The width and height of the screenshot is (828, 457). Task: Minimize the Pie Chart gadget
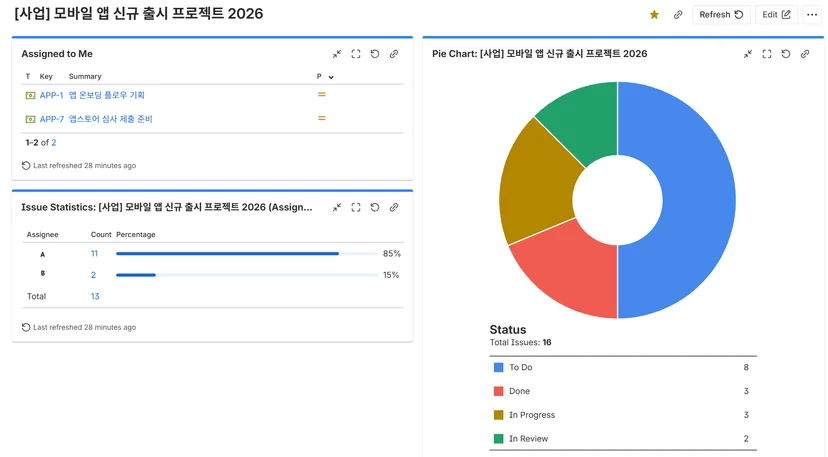tap(748, 54)
